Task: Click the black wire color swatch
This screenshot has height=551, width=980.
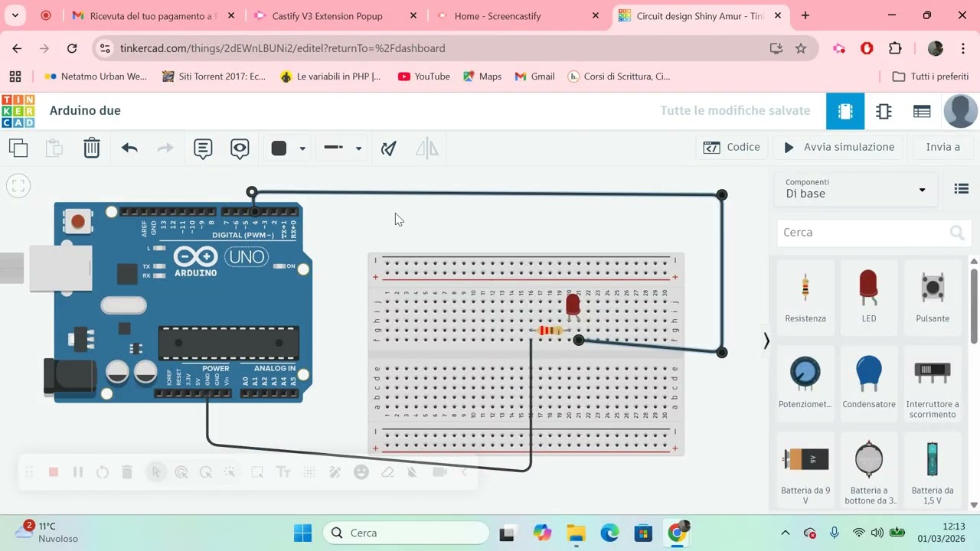Action: 279,148
